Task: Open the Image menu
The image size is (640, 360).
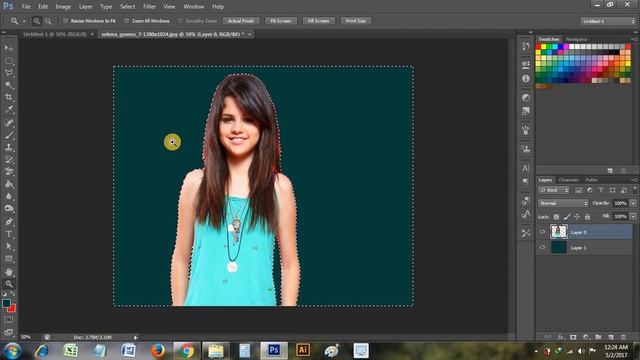Action: pos(63,7)
